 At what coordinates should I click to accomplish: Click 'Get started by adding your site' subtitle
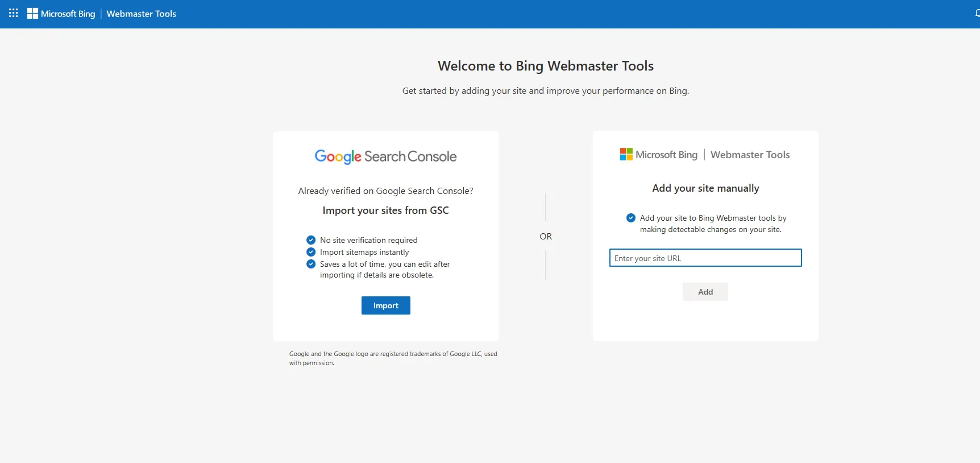(x=546, y=91)
